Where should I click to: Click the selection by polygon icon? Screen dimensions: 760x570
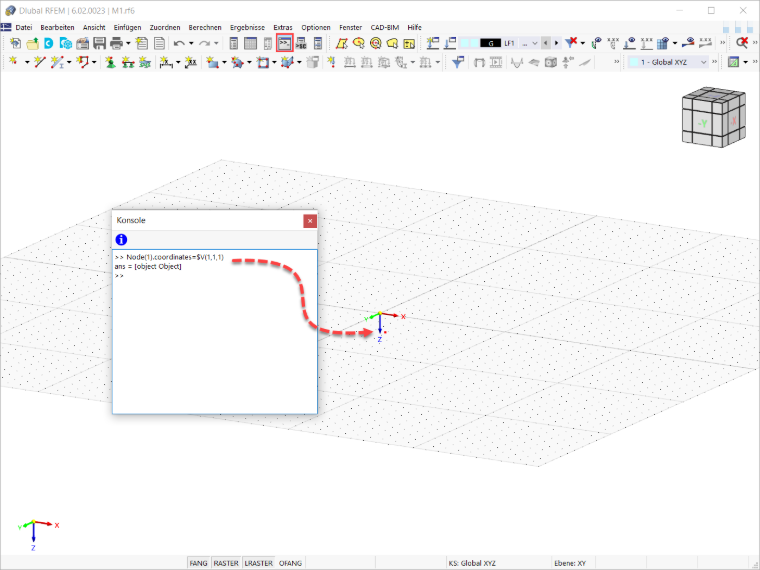click(x=342, y=44)
